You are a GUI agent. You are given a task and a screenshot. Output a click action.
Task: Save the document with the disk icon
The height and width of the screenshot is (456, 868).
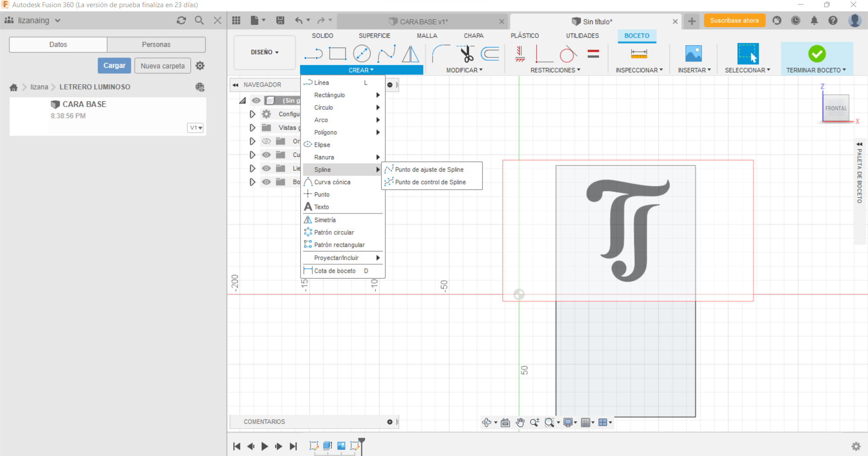tap(280, 20)
